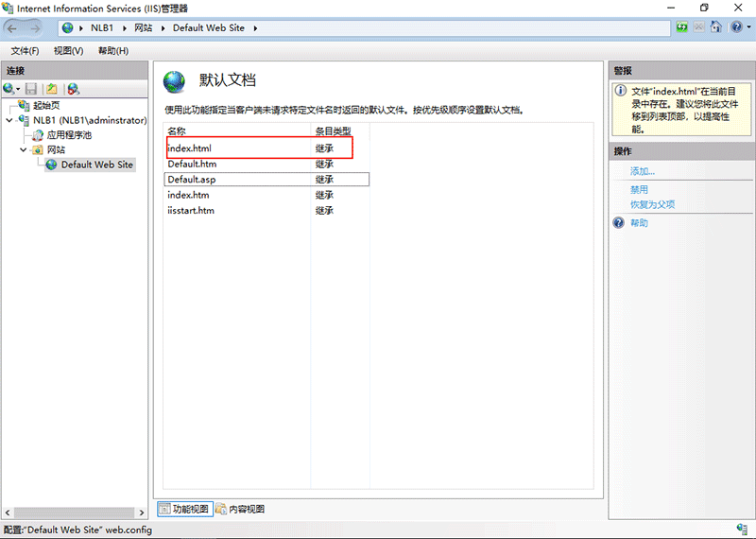The width and height of the screenshot is (756, 539).
Task: Click the IIS Manager title bar app icon
Action: click(8, 9)
